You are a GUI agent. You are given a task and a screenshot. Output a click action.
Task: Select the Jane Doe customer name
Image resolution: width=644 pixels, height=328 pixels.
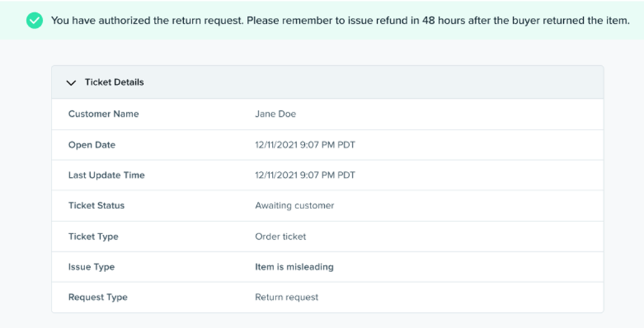tap(275, 114)
